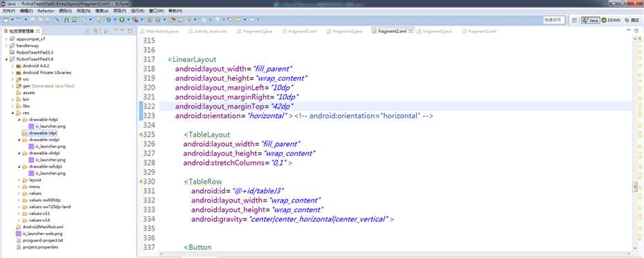The width and height of the screenshot is (644, 258).
Task: Click the Run External Tools icon
Action: click(x=135, y=19)
